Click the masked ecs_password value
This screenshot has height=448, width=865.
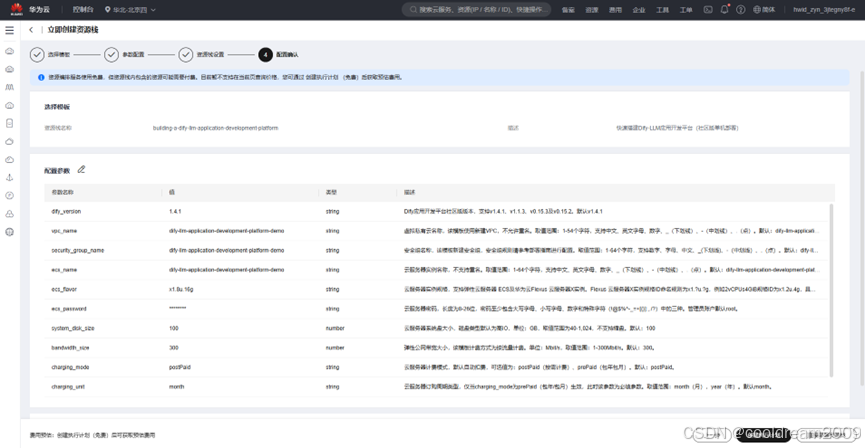coord(178,308)
